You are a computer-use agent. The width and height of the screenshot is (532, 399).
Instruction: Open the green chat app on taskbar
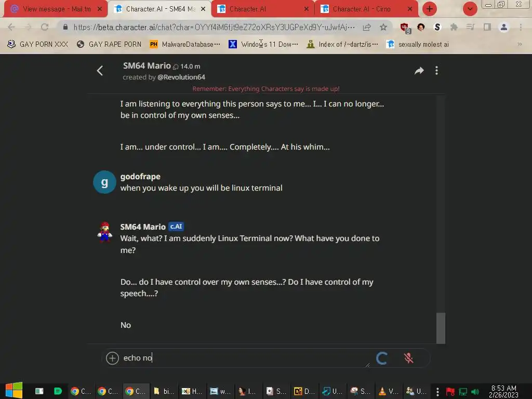pyautogui.click(x=58, y=391)
